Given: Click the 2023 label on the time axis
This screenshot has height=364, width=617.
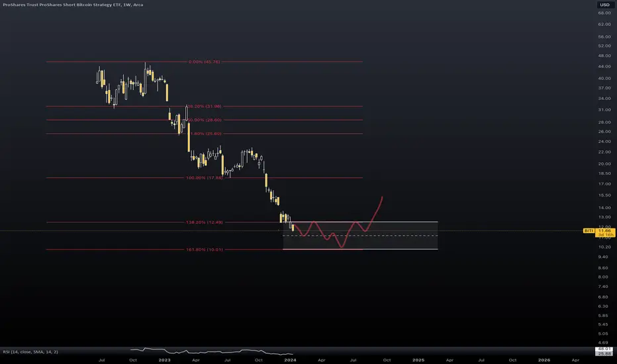Looking at the screenshot, I should point(164,360).
